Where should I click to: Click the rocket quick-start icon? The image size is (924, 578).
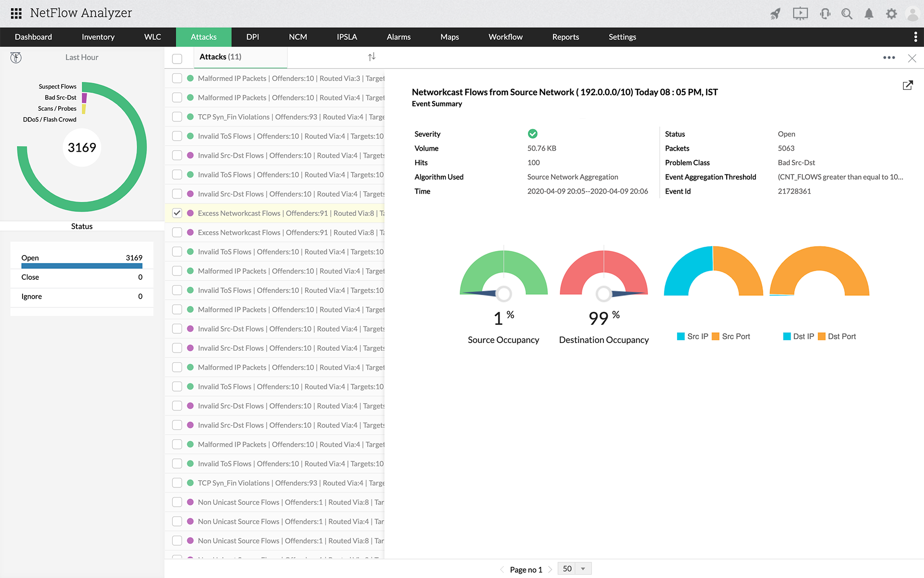tap(775, 13)
